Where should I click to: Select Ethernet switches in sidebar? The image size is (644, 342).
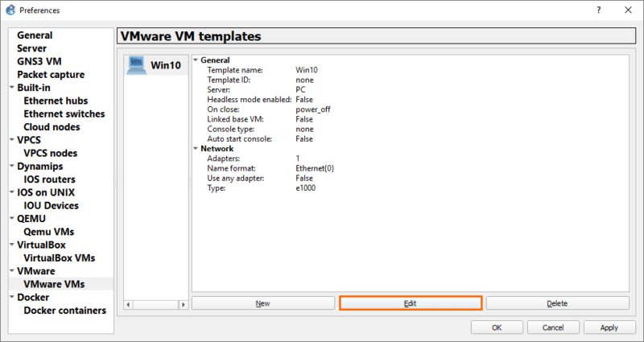pyautogui.click(x=64, y=113)
